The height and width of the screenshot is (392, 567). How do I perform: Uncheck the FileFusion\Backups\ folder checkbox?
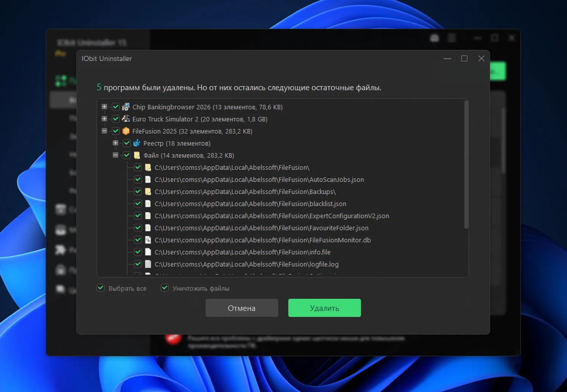pyautogui.click(x=138, y=191)
